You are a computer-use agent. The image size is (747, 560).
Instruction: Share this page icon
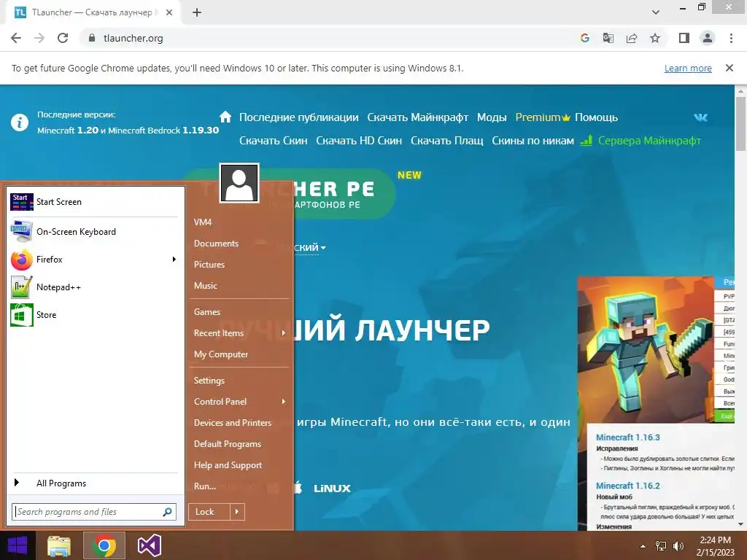[x=632, y=38]
